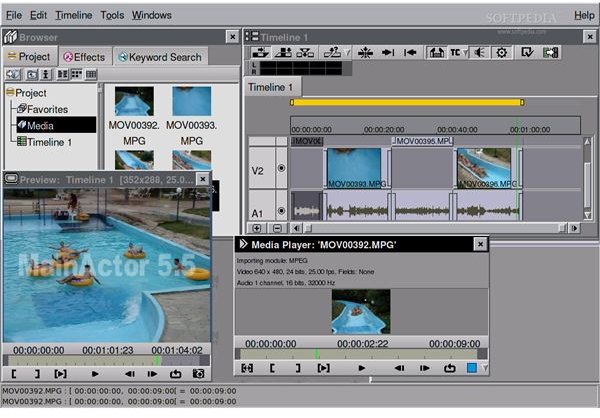Switch Browser to list view icon

coord(62,74)
